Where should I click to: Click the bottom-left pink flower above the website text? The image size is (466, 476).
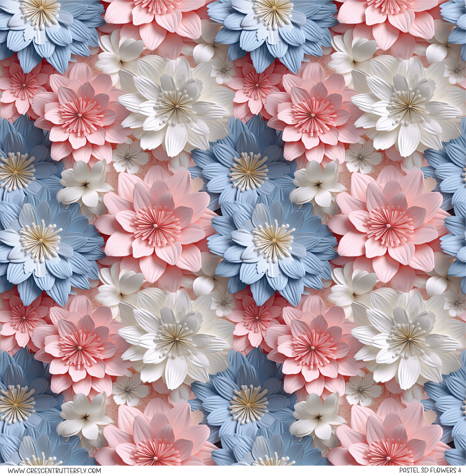coord(157,451)
